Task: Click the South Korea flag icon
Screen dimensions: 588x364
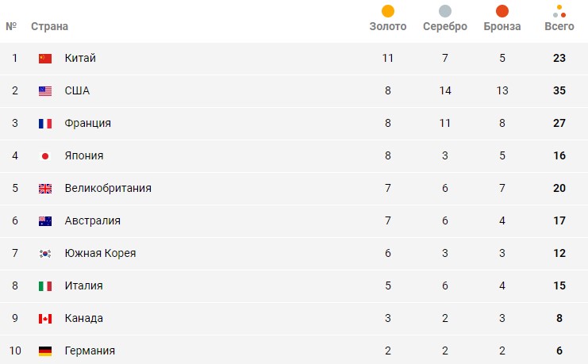Action: (45, 253)
